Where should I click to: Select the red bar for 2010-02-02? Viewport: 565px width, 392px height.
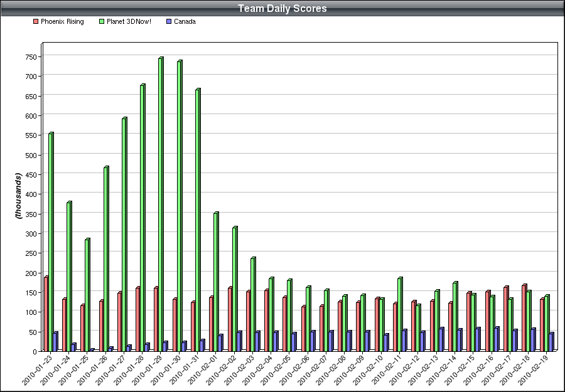pos(230,319)
